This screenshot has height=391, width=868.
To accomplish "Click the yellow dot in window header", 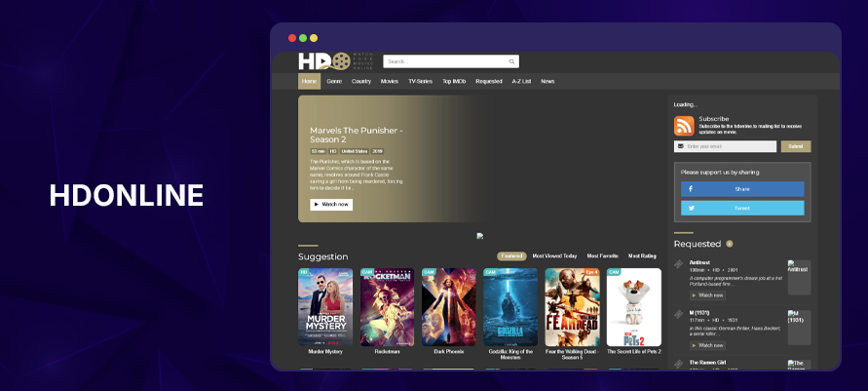I will [314, 38].
